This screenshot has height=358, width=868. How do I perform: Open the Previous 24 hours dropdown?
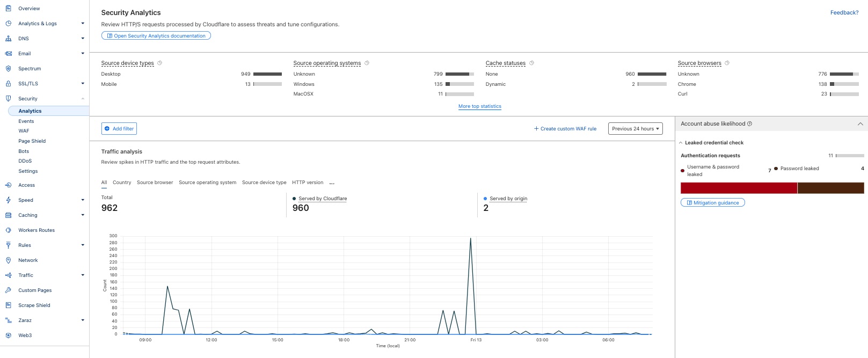coord(636,129)
